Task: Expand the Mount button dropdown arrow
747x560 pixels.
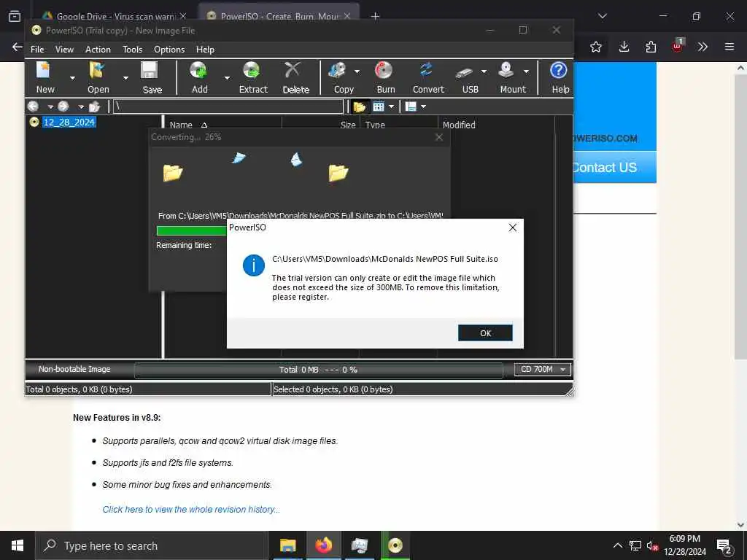Action: point(526,72)
